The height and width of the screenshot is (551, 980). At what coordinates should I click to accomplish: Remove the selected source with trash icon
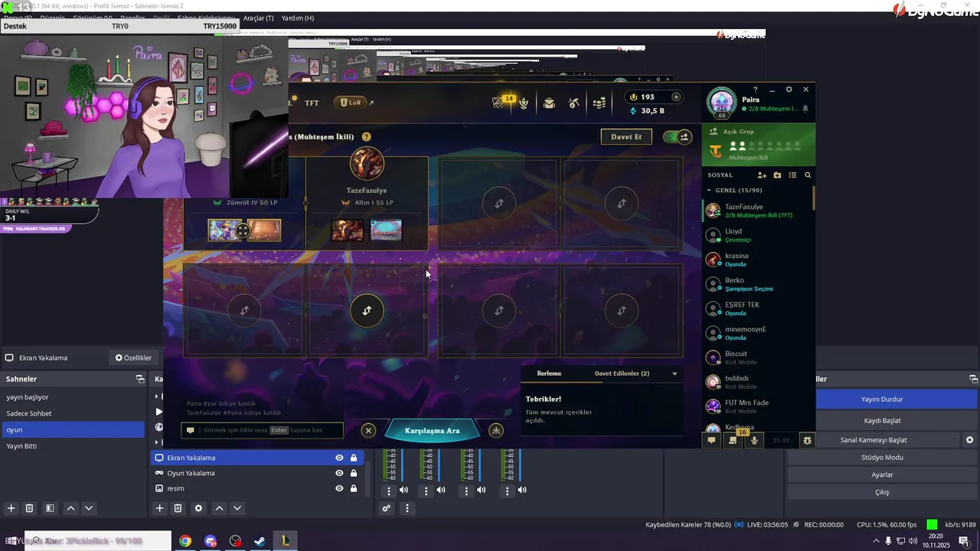[178, 508]
